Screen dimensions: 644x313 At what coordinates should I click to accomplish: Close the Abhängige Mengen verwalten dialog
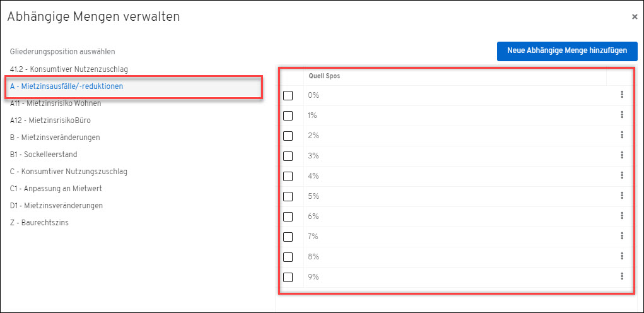(635, 17)
